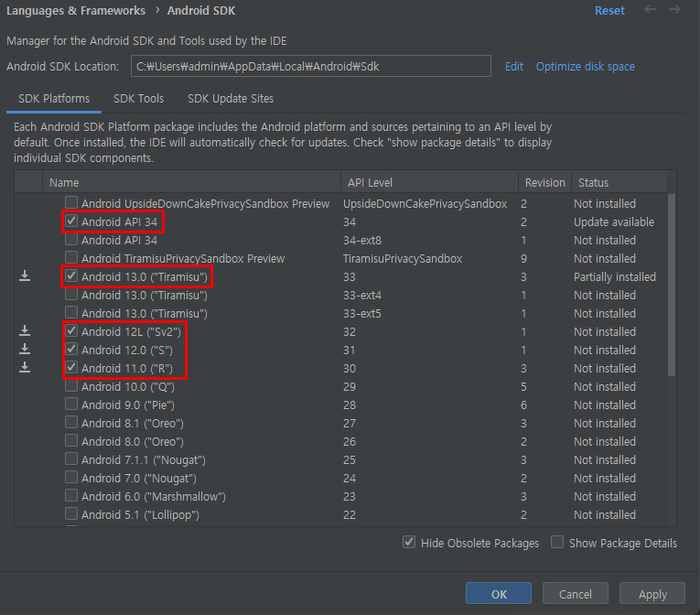Viewport: 700px width, 615px height.
Task: Check Android 7.1.1 Nougat checkbox
Action: pos(71,459)
